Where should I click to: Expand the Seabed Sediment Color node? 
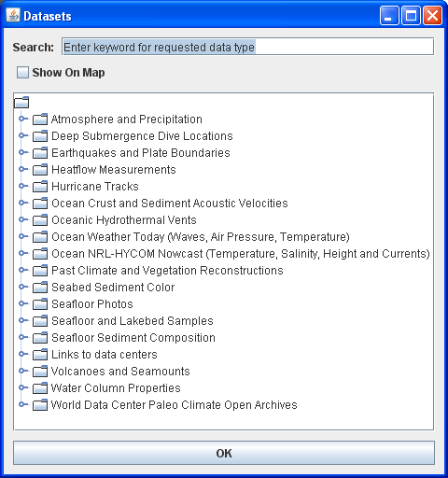[x=23, y=287]
